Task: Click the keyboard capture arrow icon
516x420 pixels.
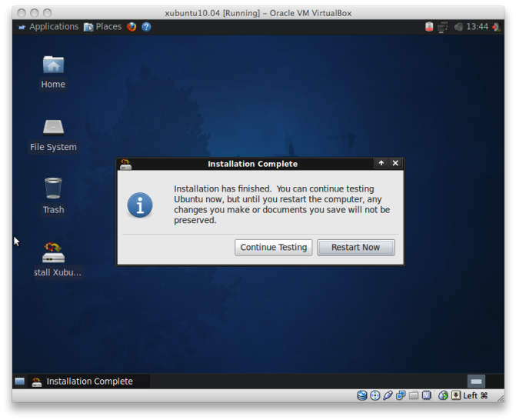Action: pos(456,395)
